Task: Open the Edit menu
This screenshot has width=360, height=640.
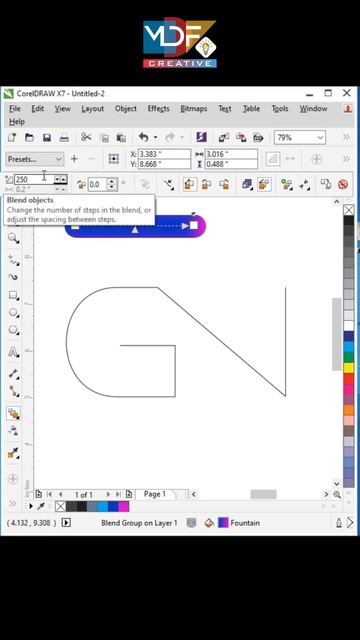Action: tap(38, 109)
